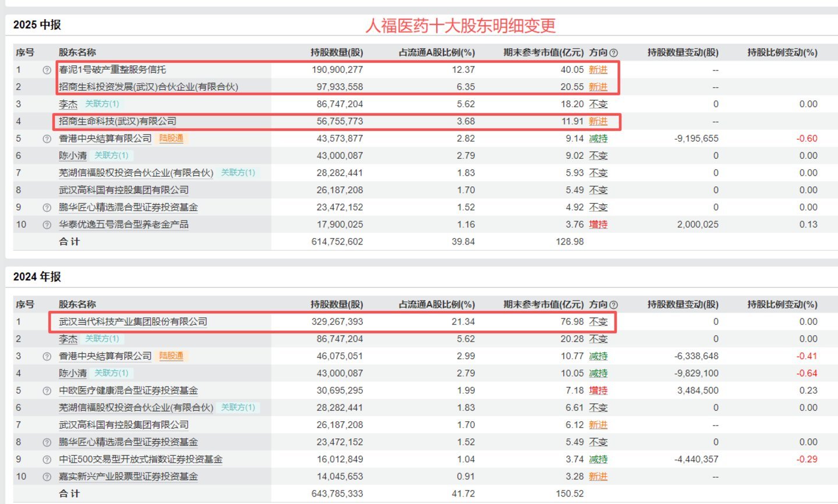Viewport: 838px width, 504px height.
Task: Click 不变 link in 武汉当代科技 row
Action: coord(598,321)
